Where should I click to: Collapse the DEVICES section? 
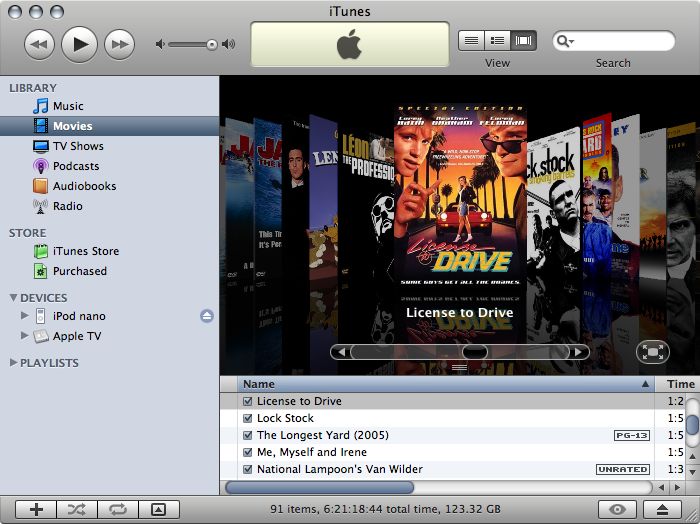point(13,297)
